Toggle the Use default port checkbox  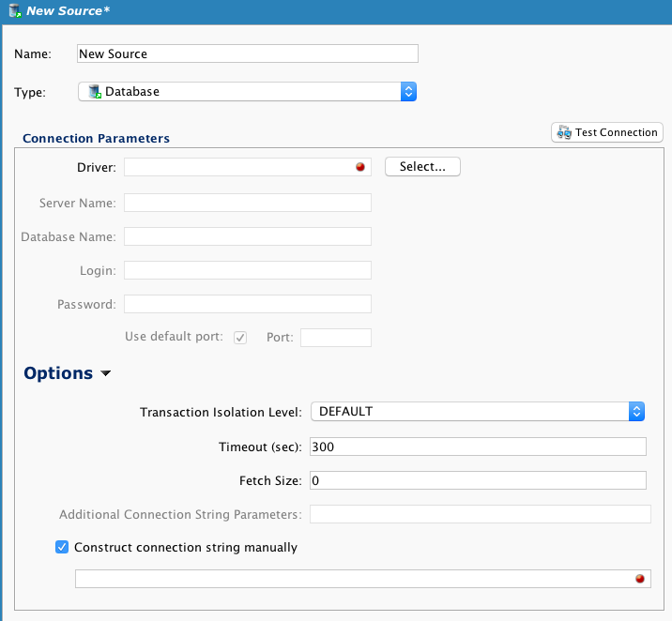(240, 337)
